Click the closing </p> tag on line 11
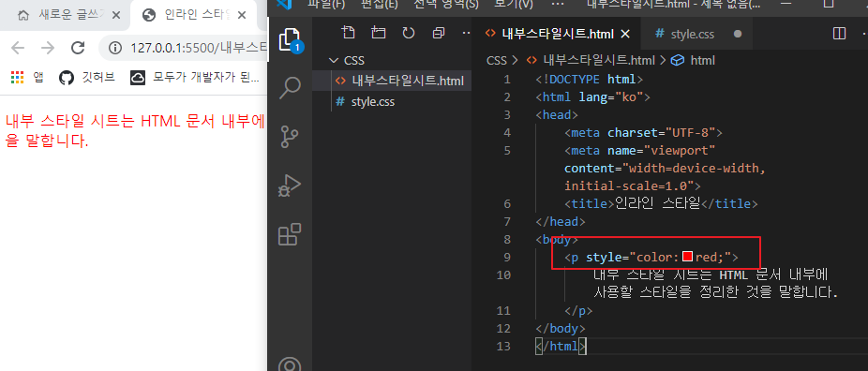Image resolution: width=868 pixels, height=371 pixels. [x=578, y=311]
